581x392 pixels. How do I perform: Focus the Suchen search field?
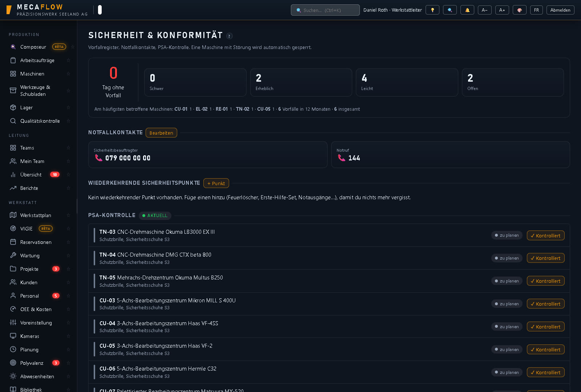[x=325, y=10]
